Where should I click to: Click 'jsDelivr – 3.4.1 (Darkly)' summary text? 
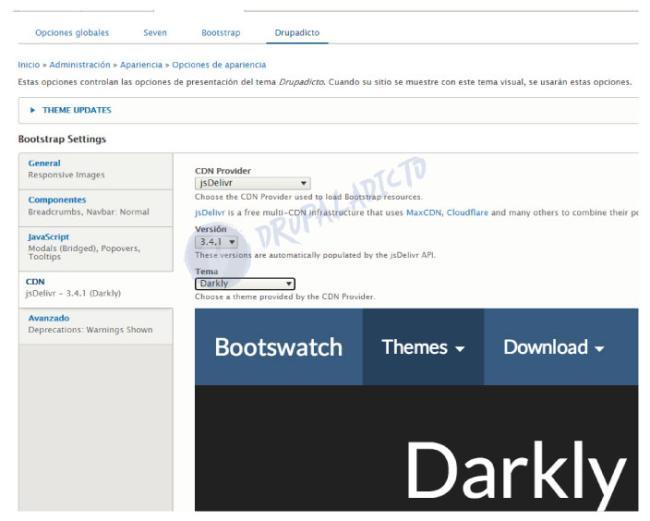(x=73, y=293)
